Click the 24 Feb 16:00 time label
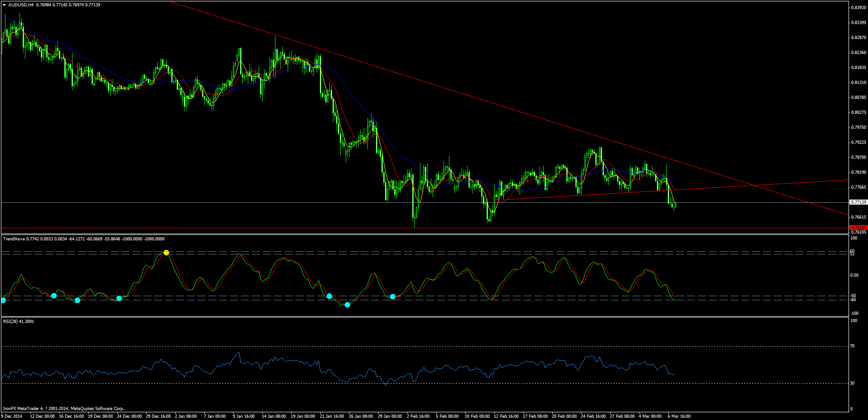868x420 pixels. click(x=593, y=416)
